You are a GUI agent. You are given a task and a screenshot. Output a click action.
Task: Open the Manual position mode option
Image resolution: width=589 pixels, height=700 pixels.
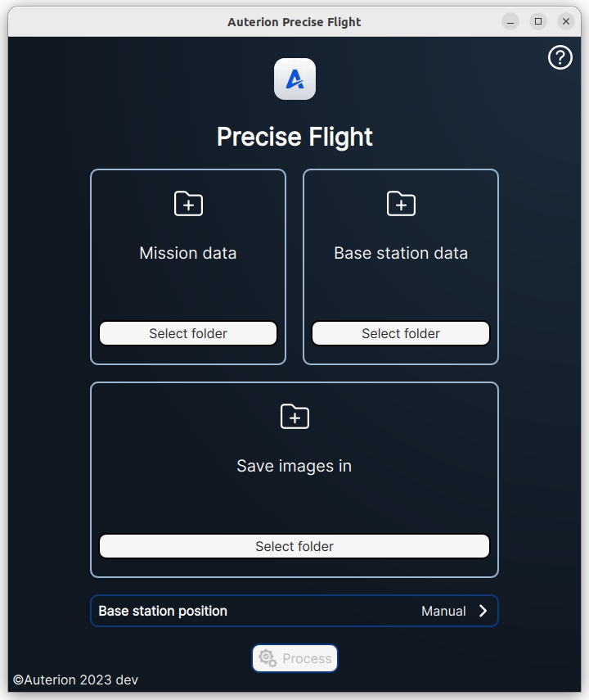pos(443,611)
